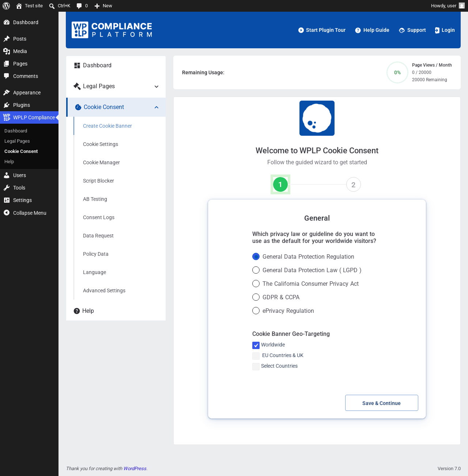Click the Users icon in WP sidebar
The width and height of the screenshot is (468, 476).
pos(7,175)
